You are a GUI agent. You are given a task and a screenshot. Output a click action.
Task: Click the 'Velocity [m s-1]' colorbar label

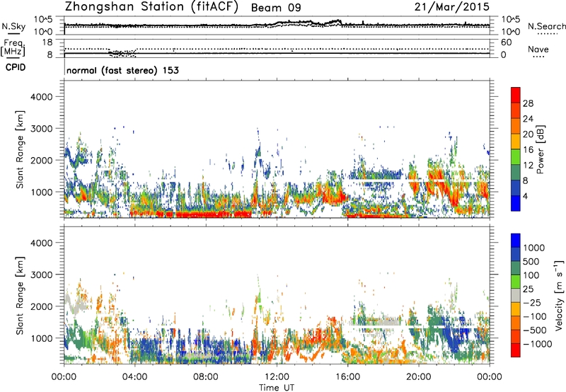click(558, 295)
